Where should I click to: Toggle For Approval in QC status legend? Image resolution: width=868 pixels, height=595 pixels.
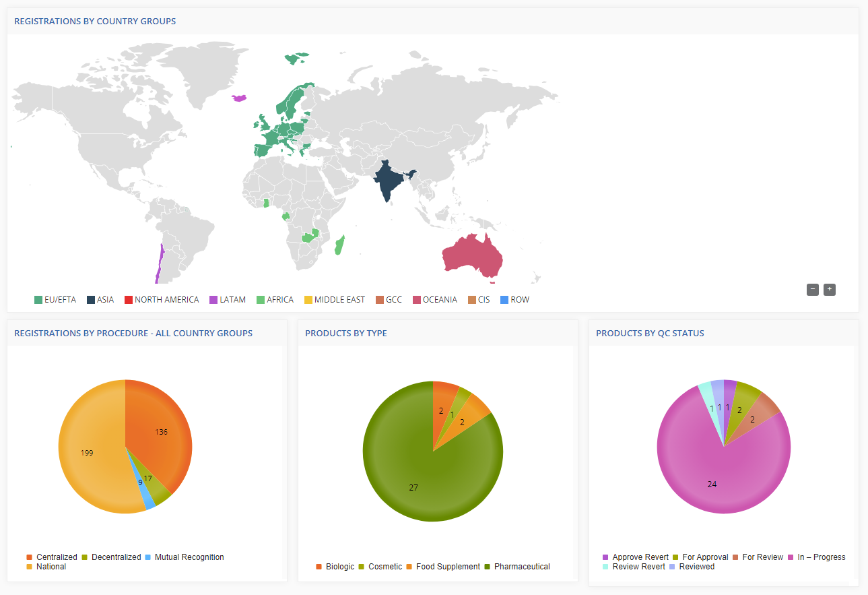pyautogui.click(x=700, y=557)
